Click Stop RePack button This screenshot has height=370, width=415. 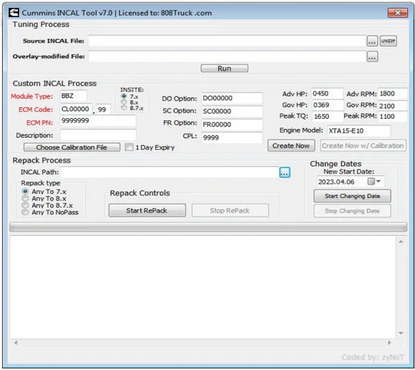pos(230,210)
